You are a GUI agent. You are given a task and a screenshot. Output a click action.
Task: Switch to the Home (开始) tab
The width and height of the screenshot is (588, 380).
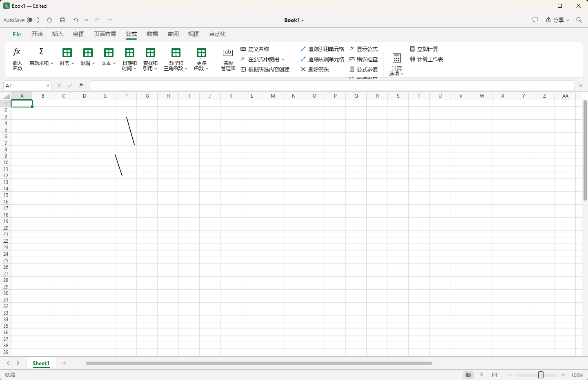pos(37,34)
